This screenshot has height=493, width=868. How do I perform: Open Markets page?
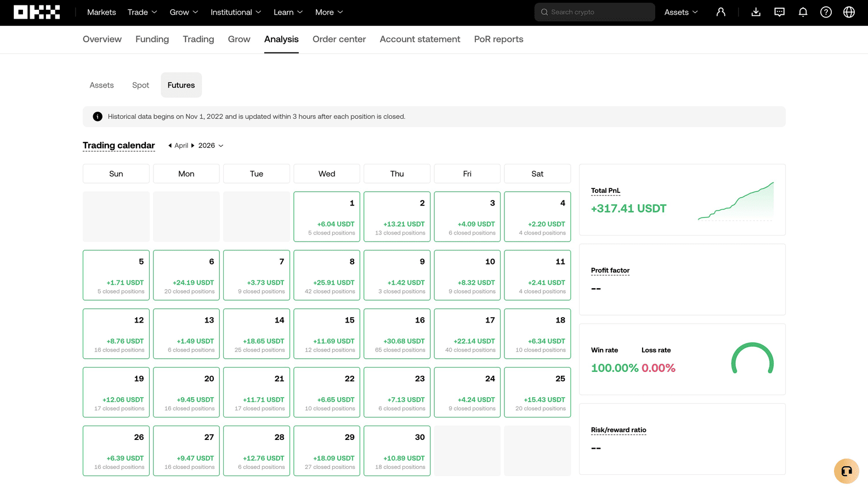tap(101, 12)
